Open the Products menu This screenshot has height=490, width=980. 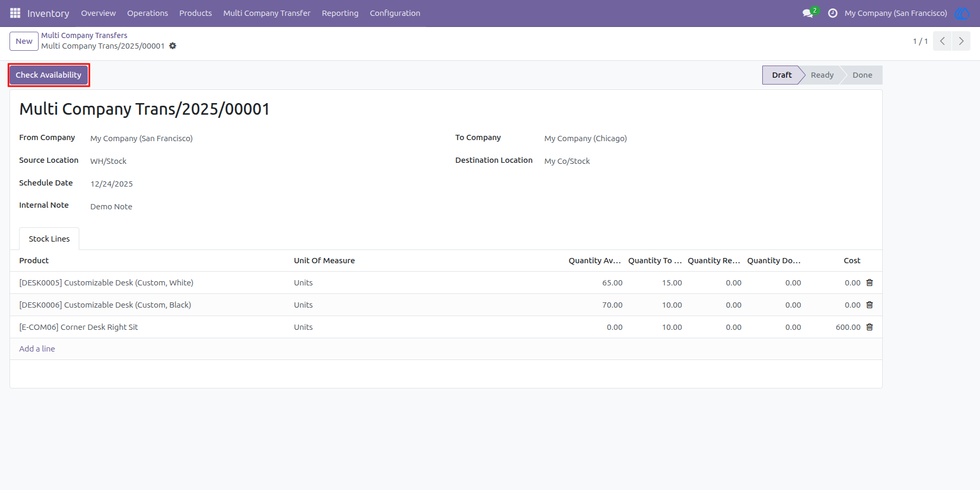[x=196, y=13]
